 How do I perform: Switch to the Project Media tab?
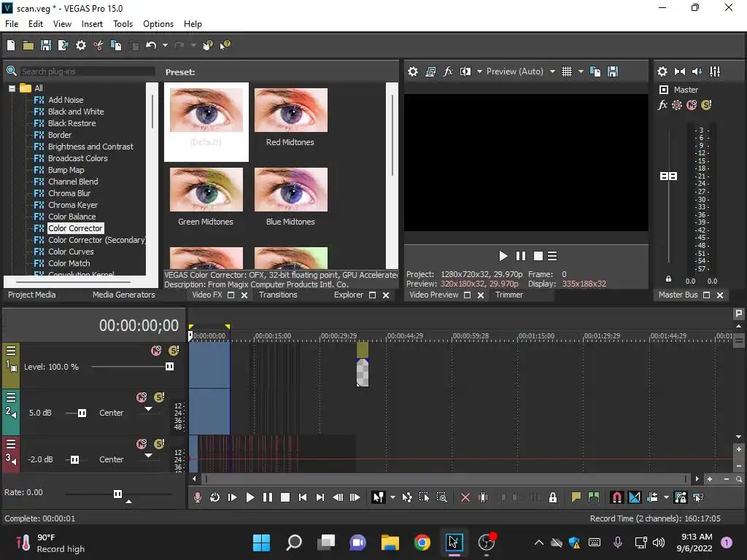point(32,295)
